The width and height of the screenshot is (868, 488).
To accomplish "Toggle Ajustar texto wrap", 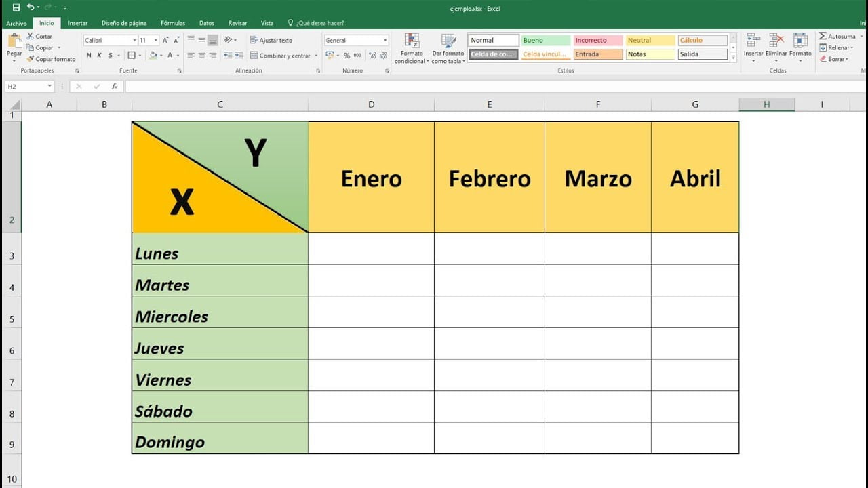I will click(271, 40).
